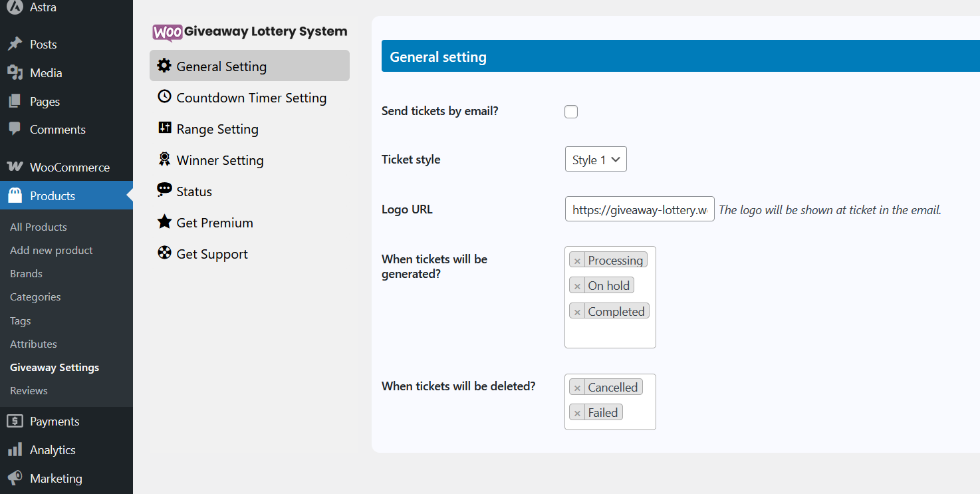Open the Analytics menu in the sidebar
Image resolution: width=980 pixels, height=494 pixels.
[53, 450]
